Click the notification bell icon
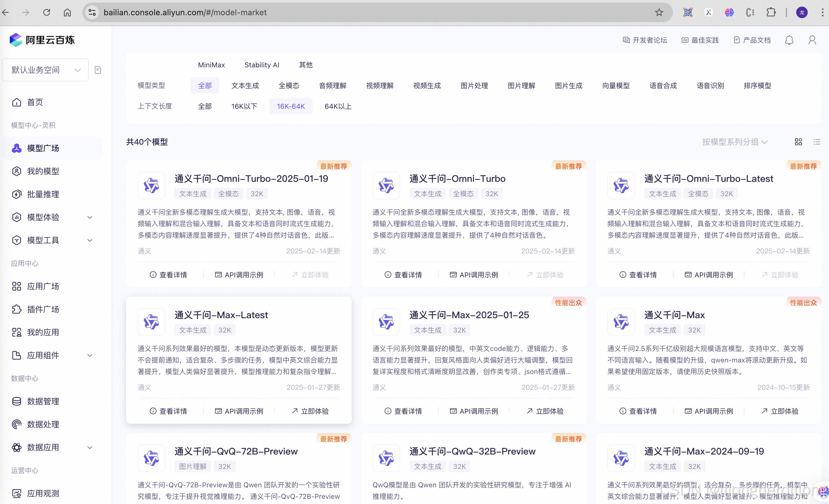 point(789,40)
